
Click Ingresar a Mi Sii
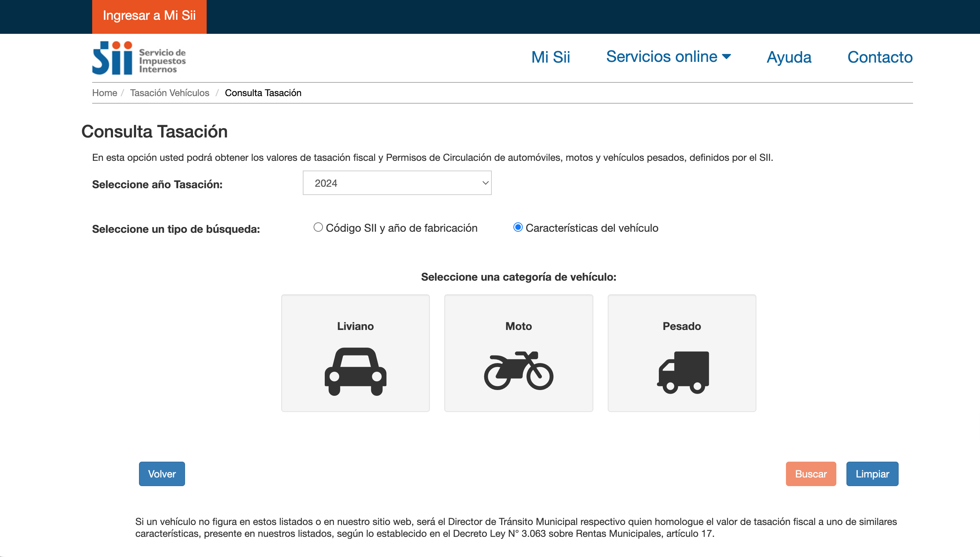tap(149, 16)
